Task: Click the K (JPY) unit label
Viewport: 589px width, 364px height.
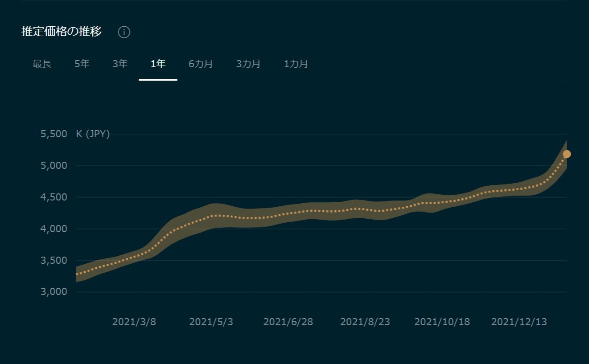Action: [x=93, y=134]
